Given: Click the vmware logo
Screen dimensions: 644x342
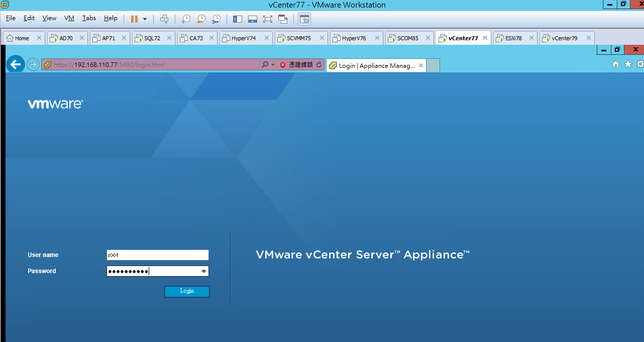Looking at the screenshot, I should click(x=55, y=104).
